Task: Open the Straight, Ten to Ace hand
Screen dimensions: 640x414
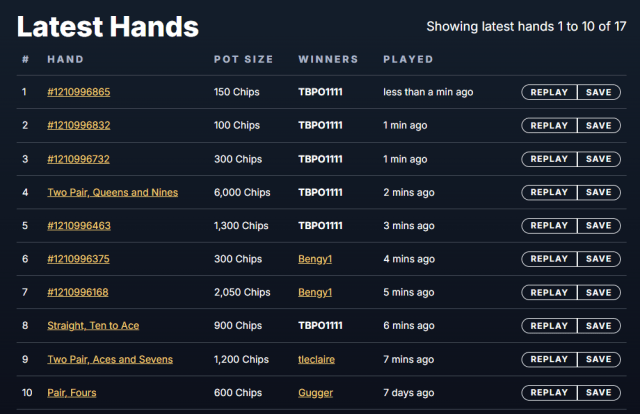Action: [x=93, y=325]
